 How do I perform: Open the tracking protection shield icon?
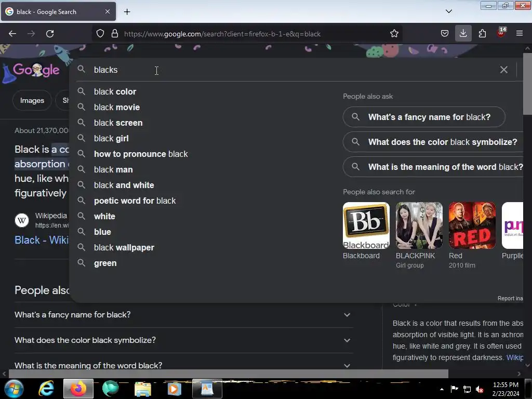(x=100, y=34)
